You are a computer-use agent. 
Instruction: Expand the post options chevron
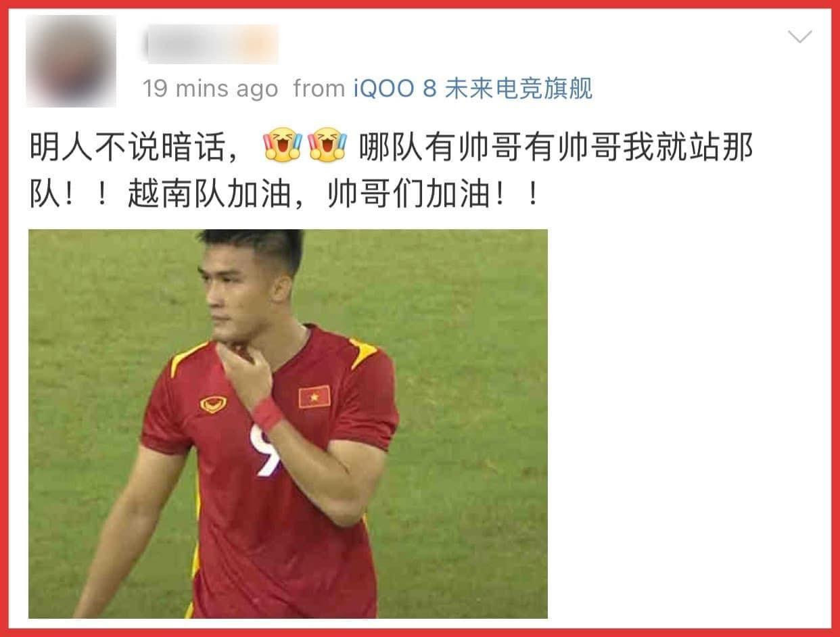(x=800, y=37)
